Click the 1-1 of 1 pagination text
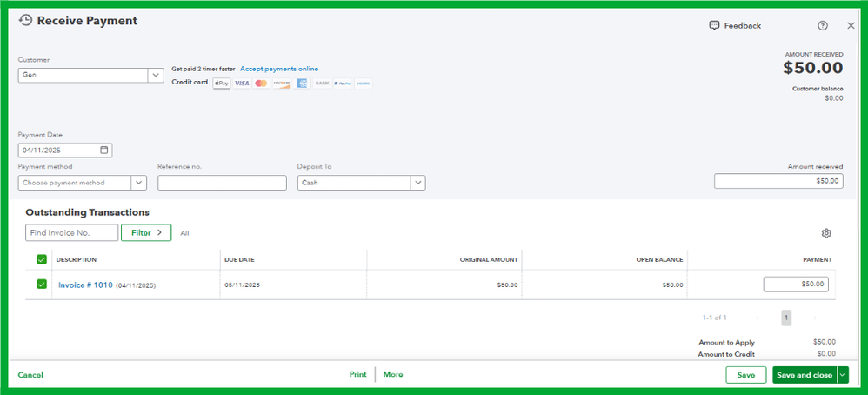The height and width of the screenshot is (395, 868). pyautogui.click(x=714, y=318)
